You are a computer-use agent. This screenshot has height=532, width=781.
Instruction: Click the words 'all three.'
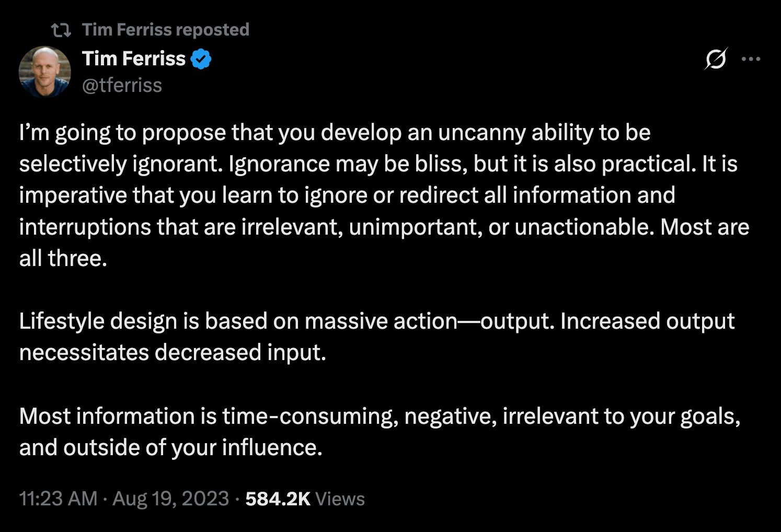pos(63,259)
